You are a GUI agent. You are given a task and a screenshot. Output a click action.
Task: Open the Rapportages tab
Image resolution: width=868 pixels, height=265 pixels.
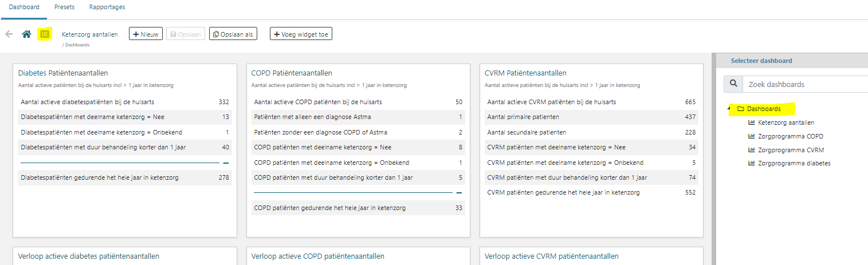(x=107, y=7)
